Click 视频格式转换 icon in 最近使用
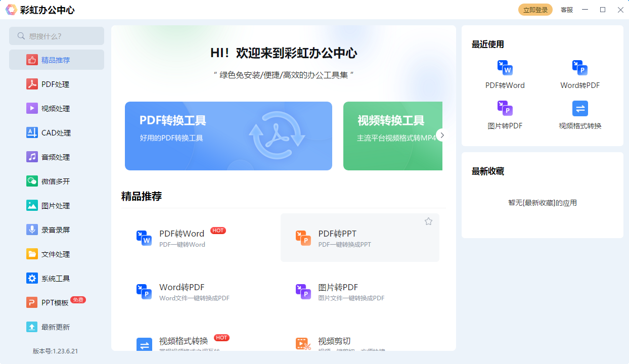629x364 pixels. pos(580,108)
